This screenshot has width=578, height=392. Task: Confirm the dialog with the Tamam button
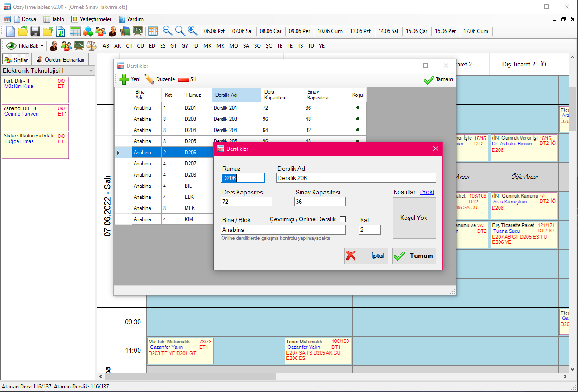tap(413, 256)
